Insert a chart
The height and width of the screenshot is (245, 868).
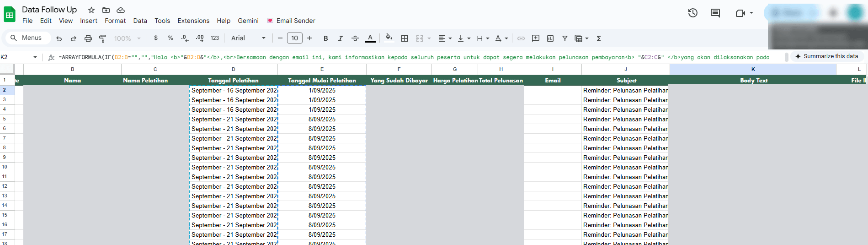pyautogui.click(x=550, y=38)
